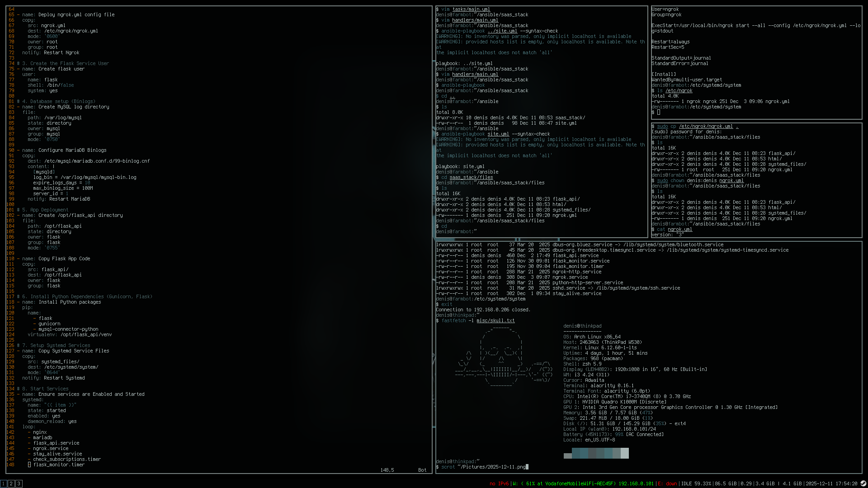Click the scrot command prompt line
Viewport: 868px width, 488px height.
coord(482,467)
